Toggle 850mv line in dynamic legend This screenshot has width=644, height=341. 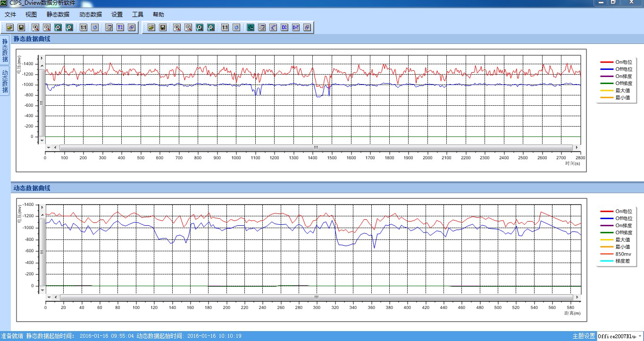click(616, 254)
